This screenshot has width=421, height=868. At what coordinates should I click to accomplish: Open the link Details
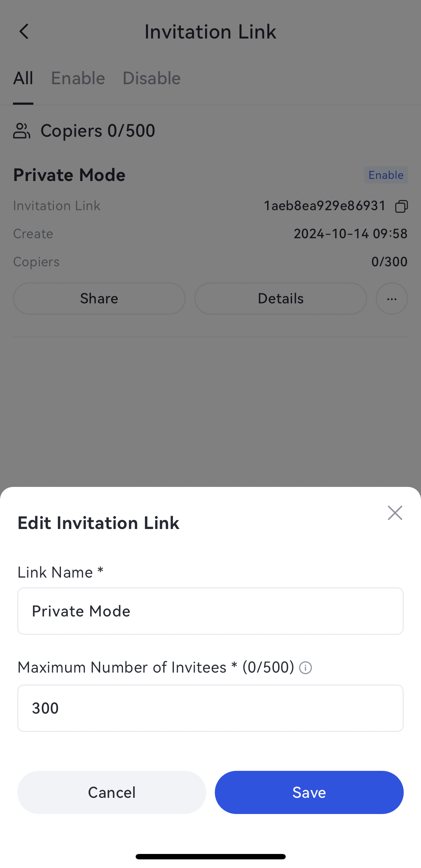coord(281,299)
